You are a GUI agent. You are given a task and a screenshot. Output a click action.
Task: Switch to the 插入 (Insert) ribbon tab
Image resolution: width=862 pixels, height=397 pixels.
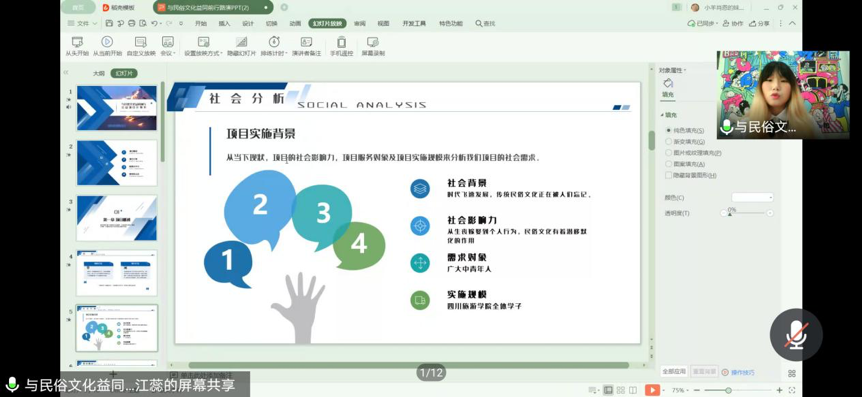(x=224, y=24)
